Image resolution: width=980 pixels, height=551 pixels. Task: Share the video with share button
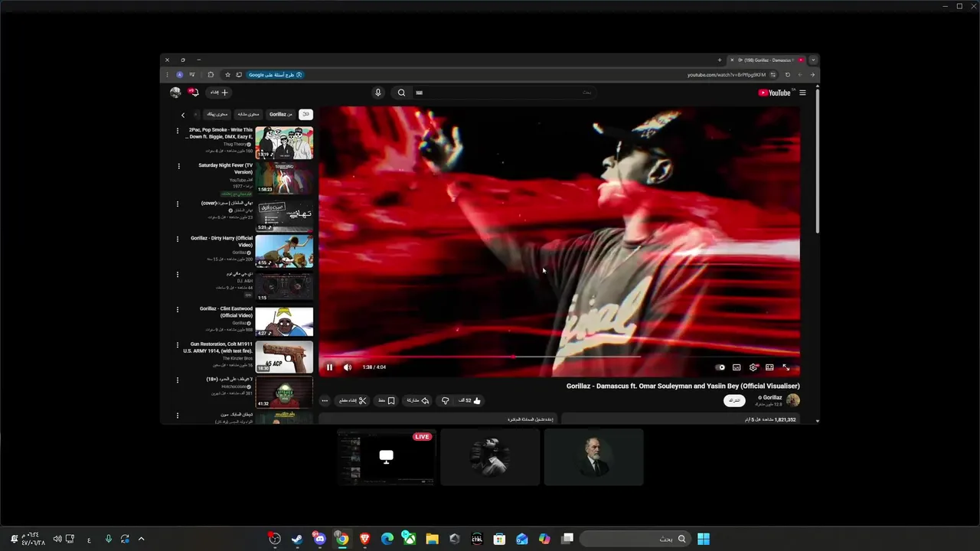(x=417, y=400)
